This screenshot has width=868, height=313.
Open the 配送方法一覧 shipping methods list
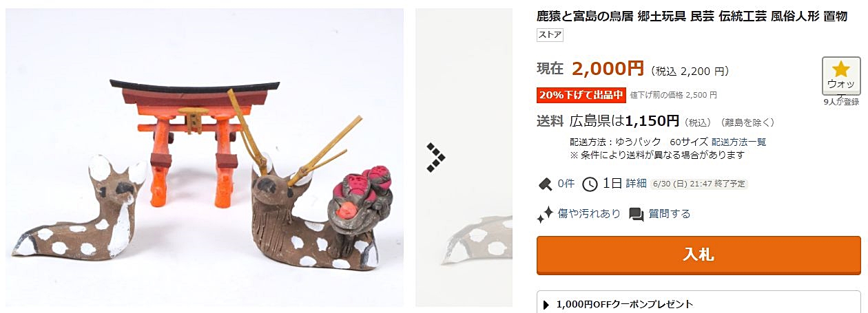tap(738, 142)
